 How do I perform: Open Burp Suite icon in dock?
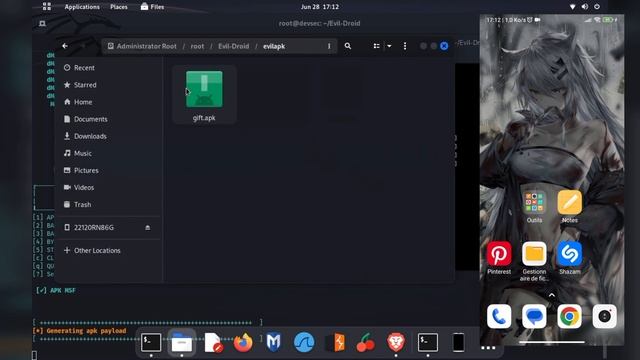point(335,342)
